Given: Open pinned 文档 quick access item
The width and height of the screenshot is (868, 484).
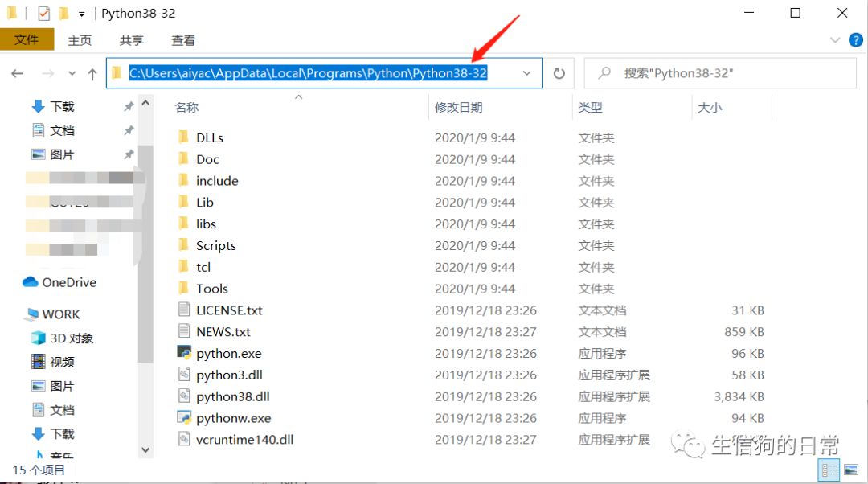Looking at the screenshot, I should [53, 130].
